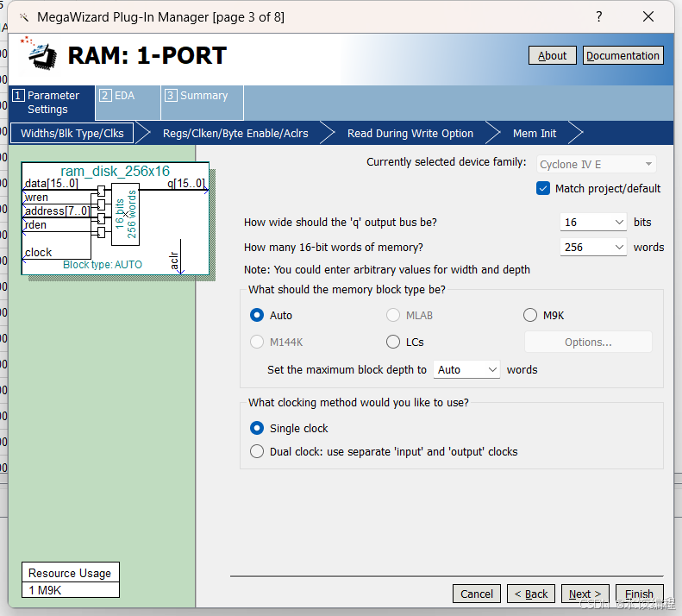Select M144K memory block type
The width and height of the screenshot is (682, 616).
(257, 343)
